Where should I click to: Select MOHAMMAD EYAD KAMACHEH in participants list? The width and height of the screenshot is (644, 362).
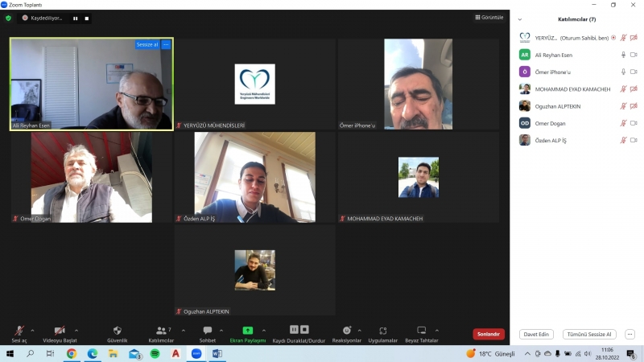coord(577,89)
